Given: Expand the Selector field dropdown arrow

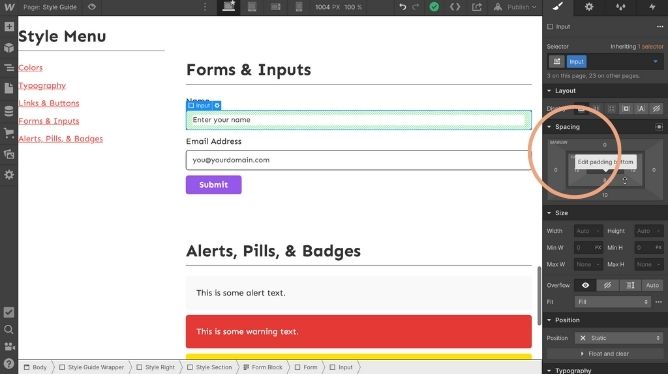Looking at the screenshot, I should click(655, 61).
